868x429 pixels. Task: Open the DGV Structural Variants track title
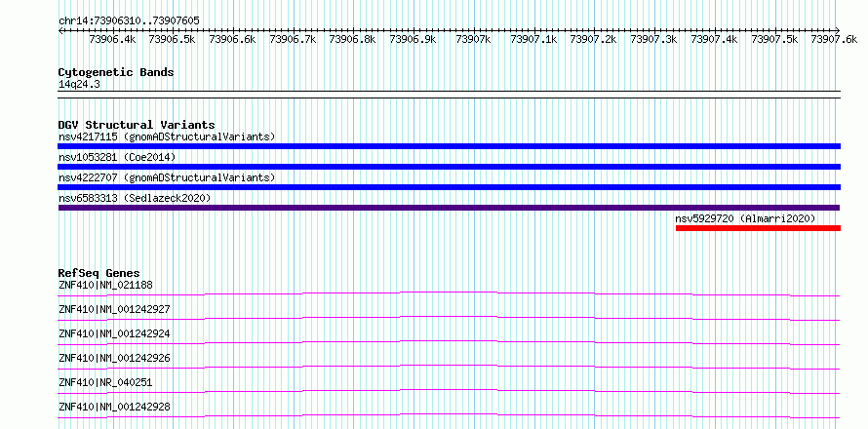[137, 125]
